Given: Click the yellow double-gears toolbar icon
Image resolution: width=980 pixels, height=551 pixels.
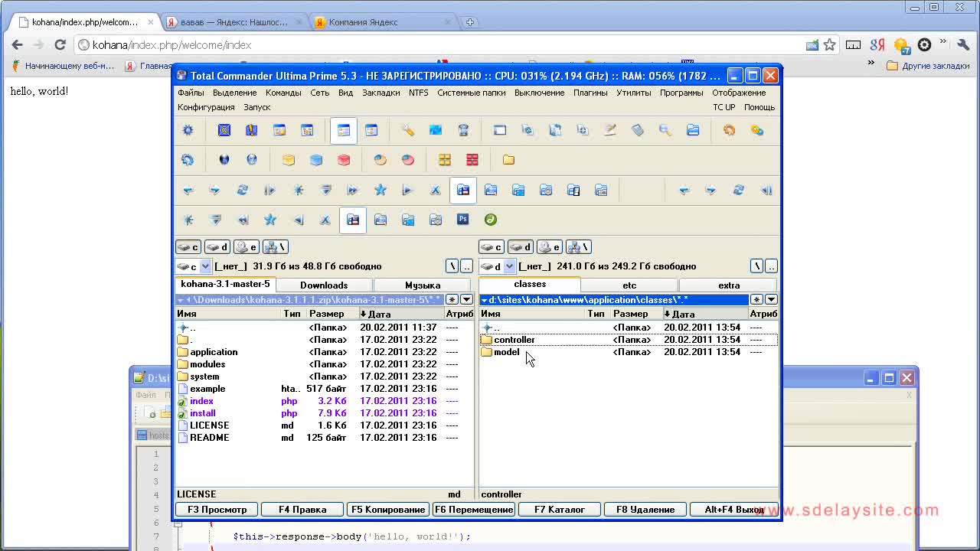Looking at the screenshot, I should click(x=757, y=131).
